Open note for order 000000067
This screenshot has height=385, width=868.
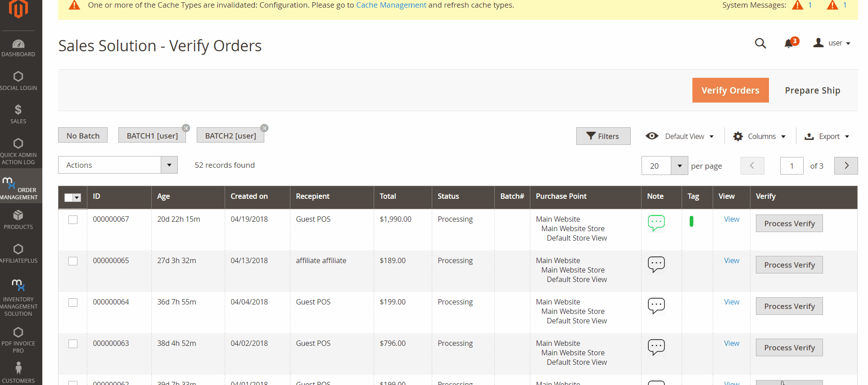[656, 223]
